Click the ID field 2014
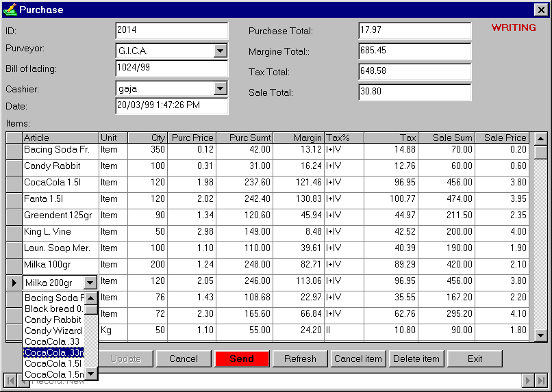552x392 pixels. click(x=172, y=31)
